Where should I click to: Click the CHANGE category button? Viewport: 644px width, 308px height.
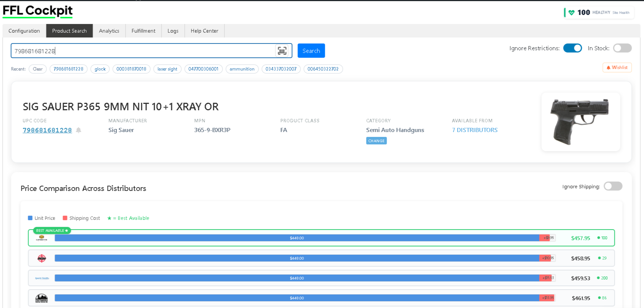click(376, 141)
